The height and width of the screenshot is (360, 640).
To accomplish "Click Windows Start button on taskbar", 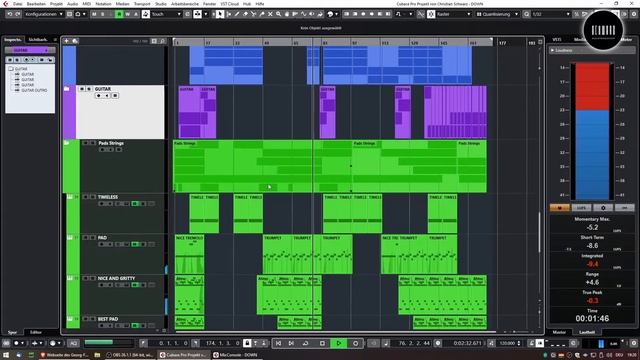I will coord(6,355).
